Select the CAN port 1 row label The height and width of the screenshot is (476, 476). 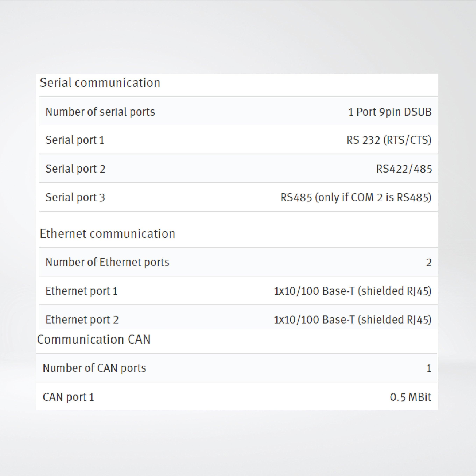point(68,397)
